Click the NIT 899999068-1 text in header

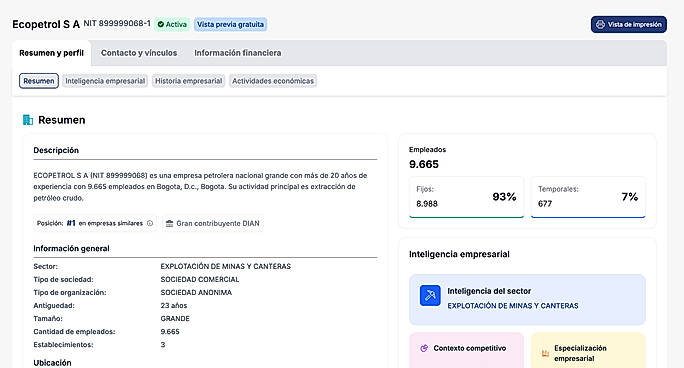pos(117,24)
